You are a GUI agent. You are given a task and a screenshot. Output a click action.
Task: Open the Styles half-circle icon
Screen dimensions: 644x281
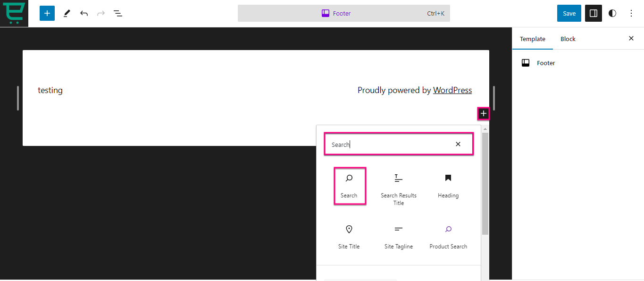point(612,13)
